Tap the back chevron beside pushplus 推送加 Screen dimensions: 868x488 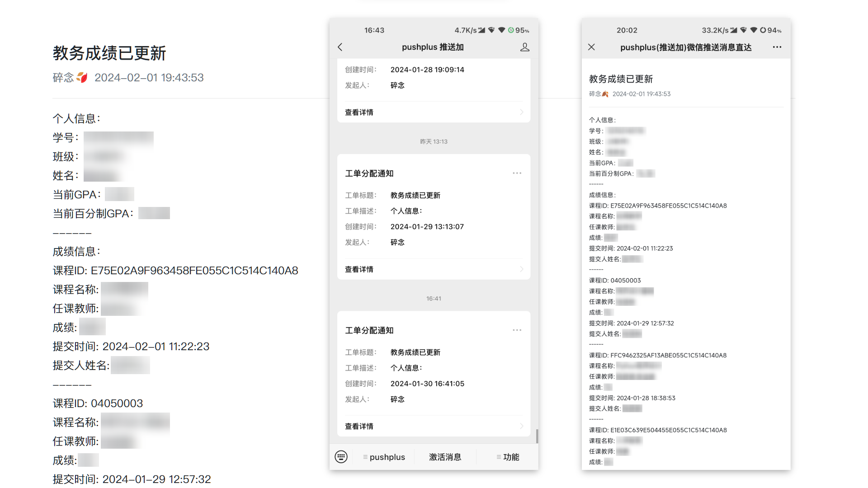click(x=340, y=47)
